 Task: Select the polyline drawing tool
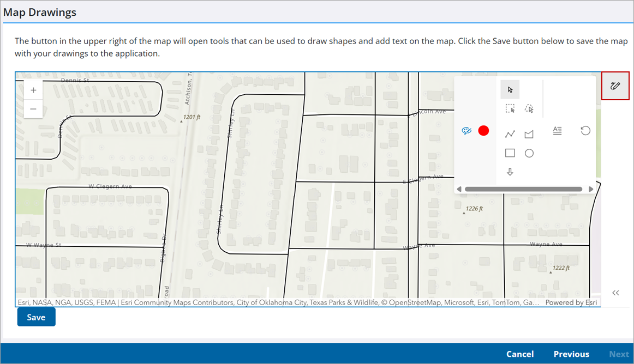510,134
